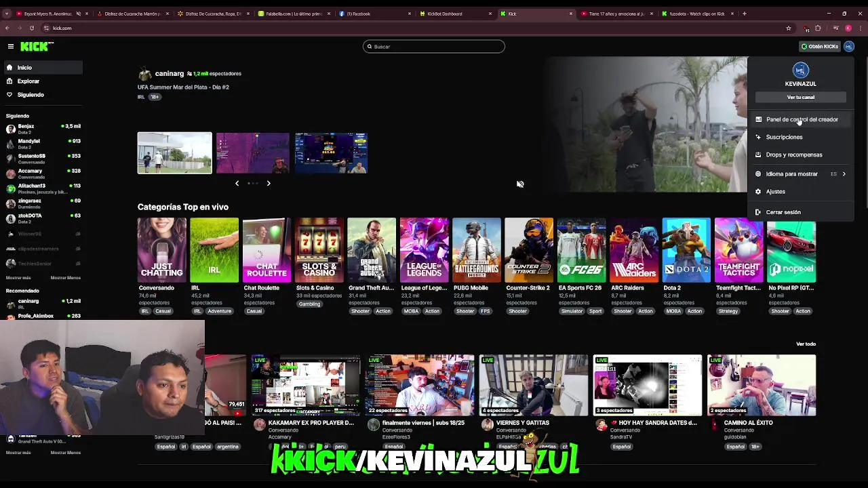Click in the Buscar search field
Screen dimensions: 868x488
[x=434, y=47]
